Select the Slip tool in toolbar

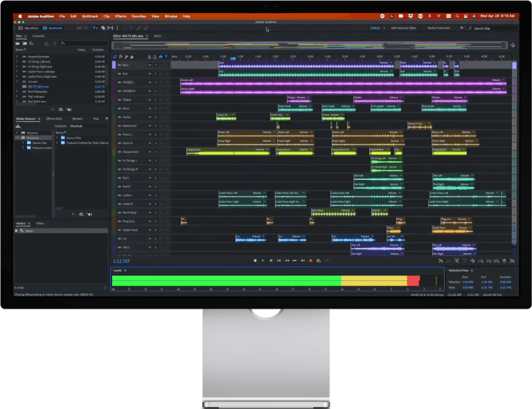[110, 28]
